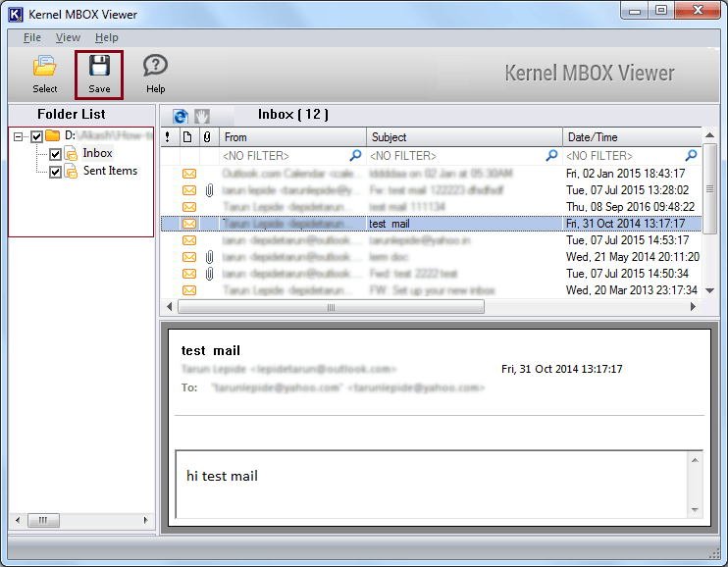Uncheck the Inbox folder checkbox

coord(55,154)
